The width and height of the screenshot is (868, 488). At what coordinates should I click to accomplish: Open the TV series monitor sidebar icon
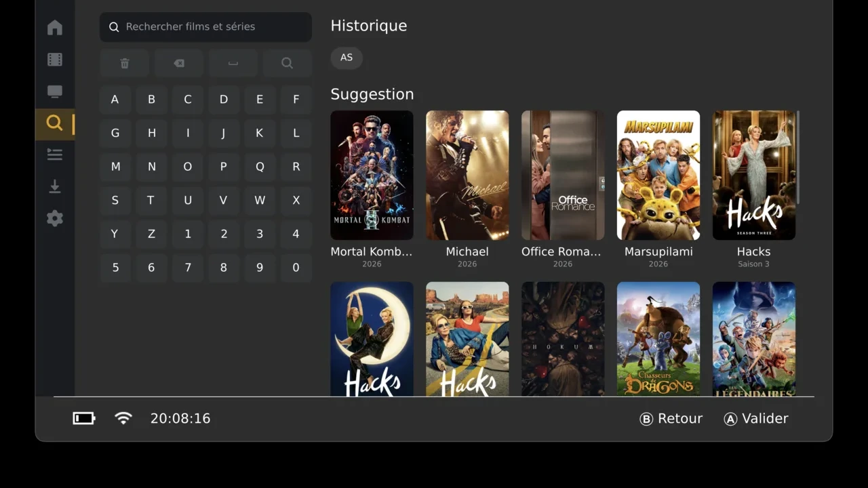tap(55, 91)
